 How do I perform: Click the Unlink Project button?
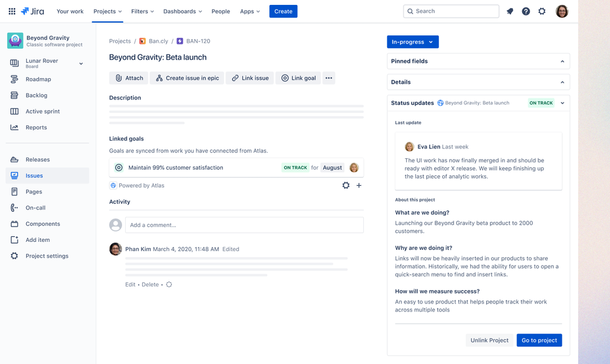(489, 340)
